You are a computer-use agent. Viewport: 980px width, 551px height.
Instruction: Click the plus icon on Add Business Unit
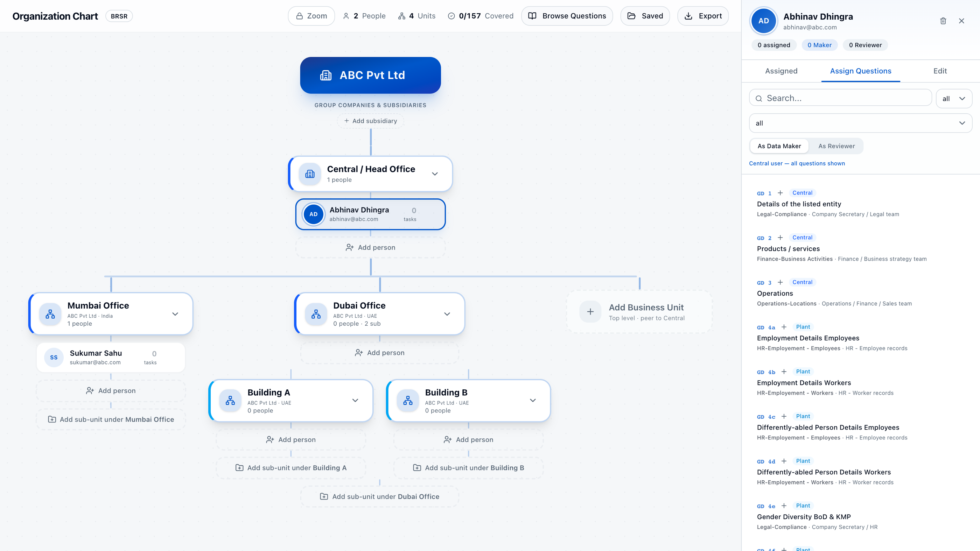point(590,312)
